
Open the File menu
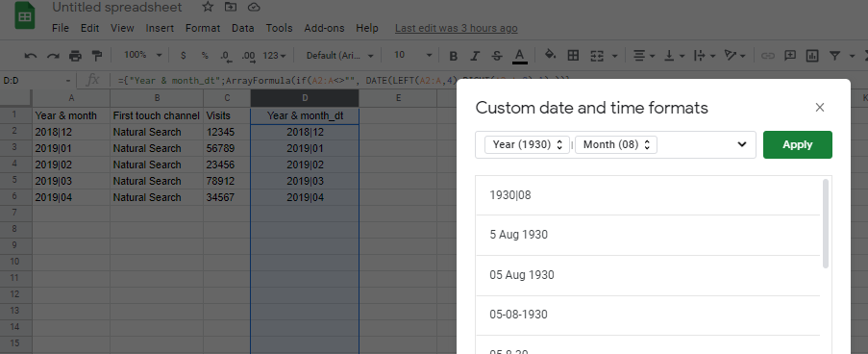pyautogui.click(x=61, y=28)
